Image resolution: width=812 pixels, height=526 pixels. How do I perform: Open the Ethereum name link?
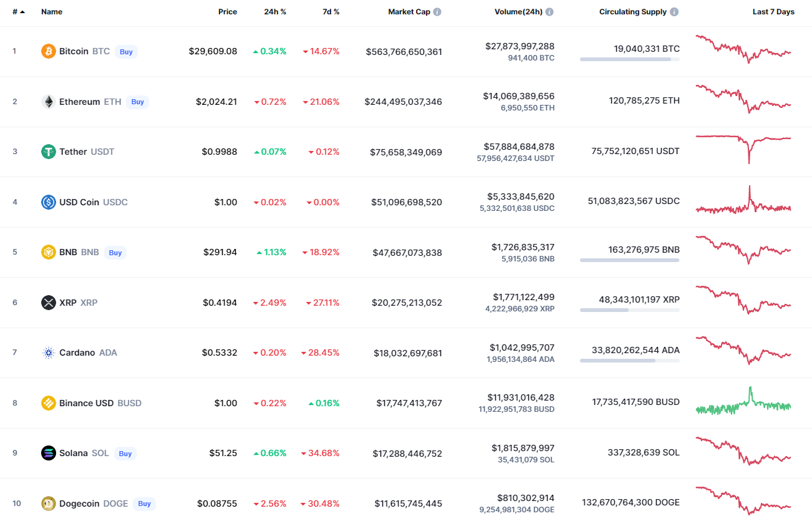point(79,102)
